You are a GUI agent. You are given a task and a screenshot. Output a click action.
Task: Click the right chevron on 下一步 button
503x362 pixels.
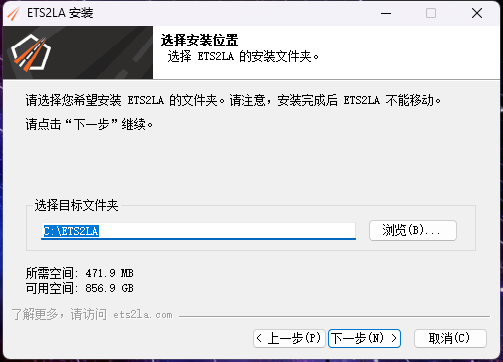(394, 338)
